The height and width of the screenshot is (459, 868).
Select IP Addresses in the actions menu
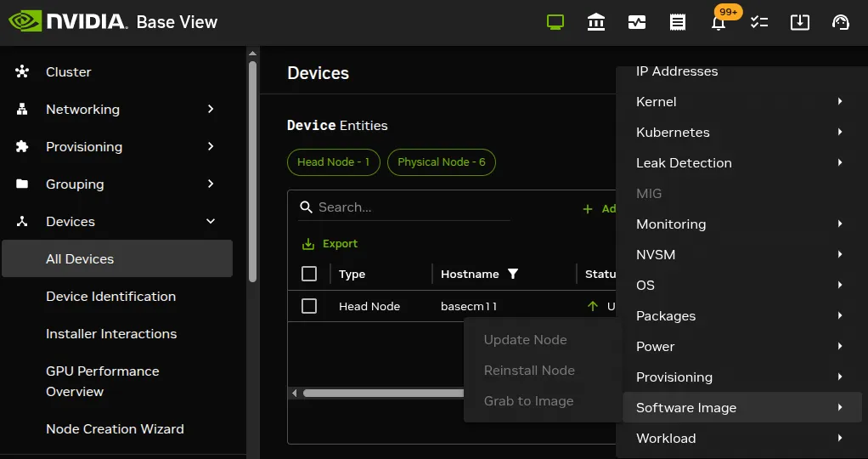(x=741, y=72)
